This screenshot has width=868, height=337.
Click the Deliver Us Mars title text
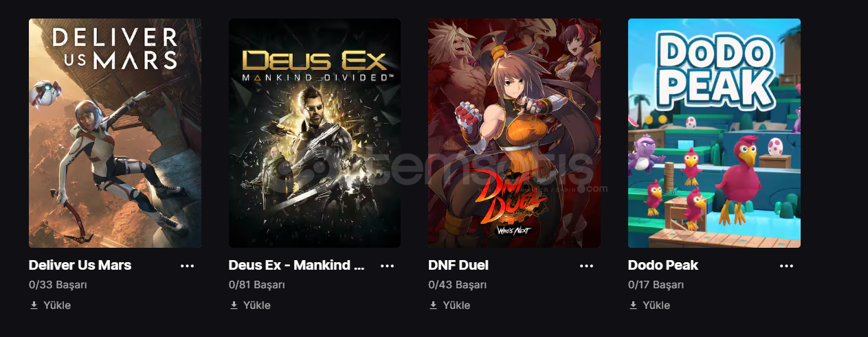click(80, 265)
